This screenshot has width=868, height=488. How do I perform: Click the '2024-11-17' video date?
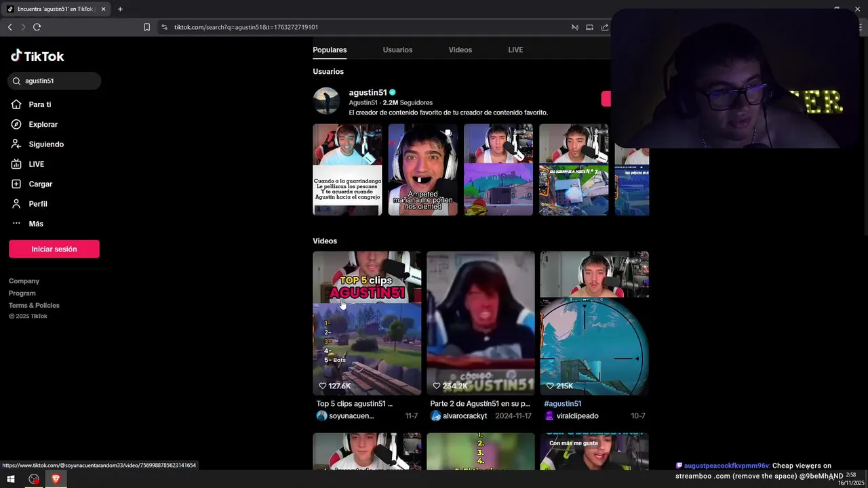click(x=513, y=415)
